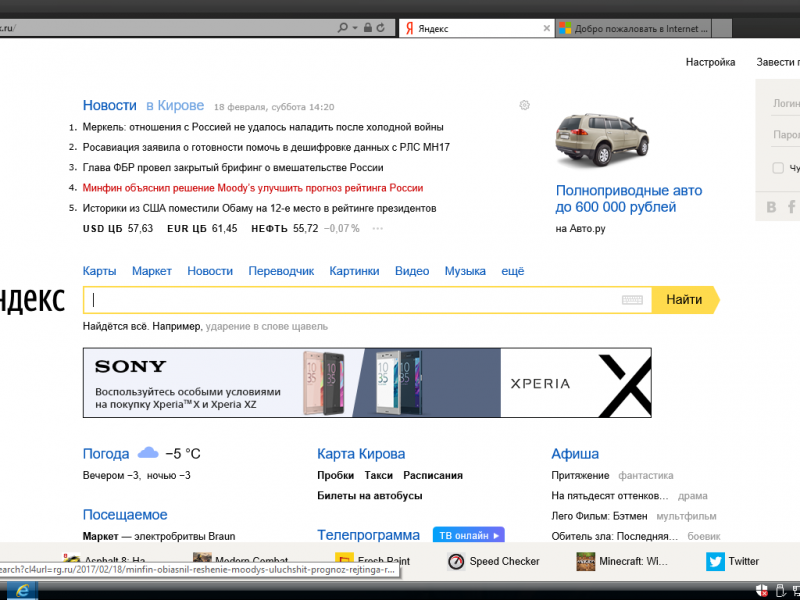Open the Историки из США Обама headline
800x600 pixels.
[259, 209]
